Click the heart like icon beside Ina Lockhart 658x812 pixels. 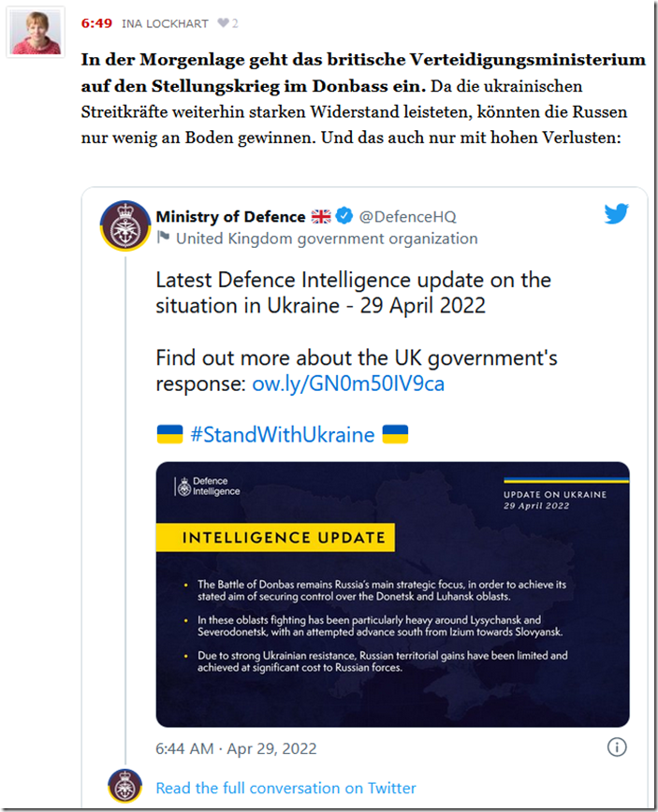coord(223,22)
